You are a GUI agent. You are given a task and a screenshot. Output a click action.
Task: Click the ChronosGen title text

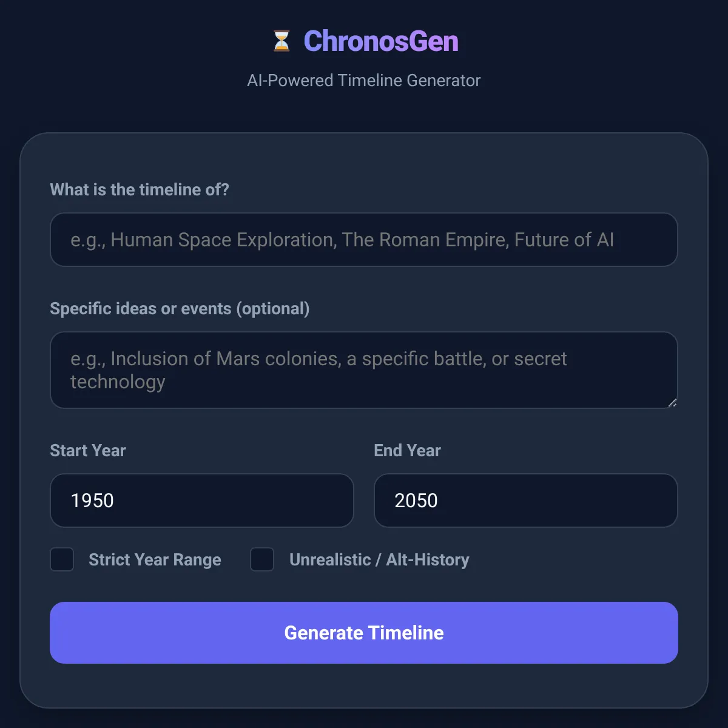pyautogui.click(x=381, y=41)
